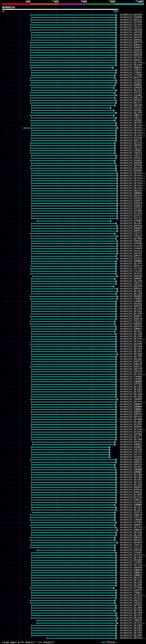146x644 pixels.
Task: Click hit label UniRef100_C5XJZ3
Action: [x=131, y=27]
